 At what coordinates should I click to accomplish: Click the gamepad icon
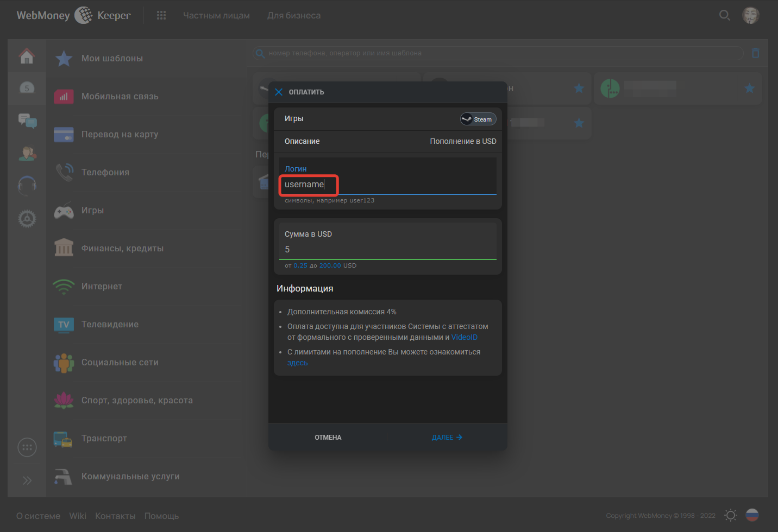click(64, 211)
